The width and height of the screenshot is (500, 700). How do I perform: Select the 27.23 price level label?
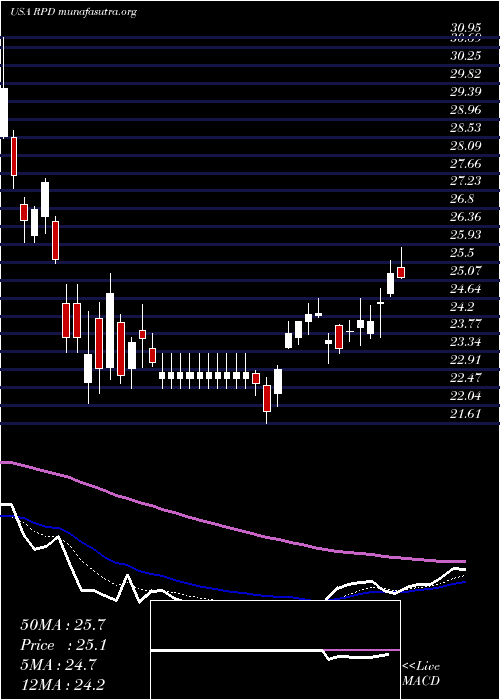(465, 181)
